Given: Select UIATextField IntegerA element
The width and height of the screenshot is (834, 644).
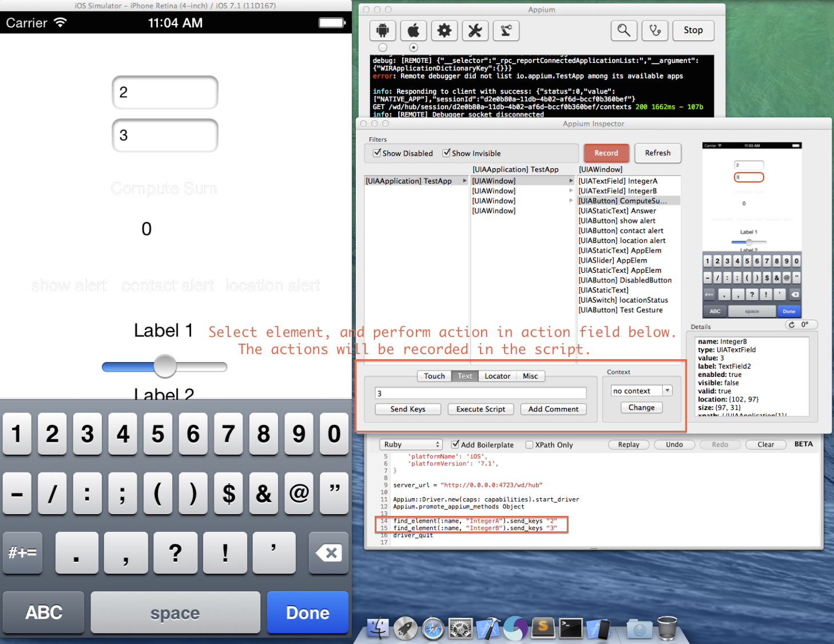Looking at the screenshot, I should click(x=629, y=181).
